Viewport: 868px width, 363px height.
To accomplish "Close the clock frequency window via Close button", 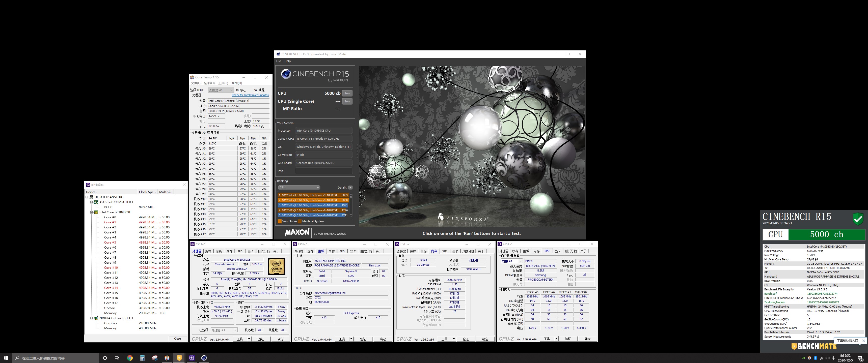I will click(177, 338).
